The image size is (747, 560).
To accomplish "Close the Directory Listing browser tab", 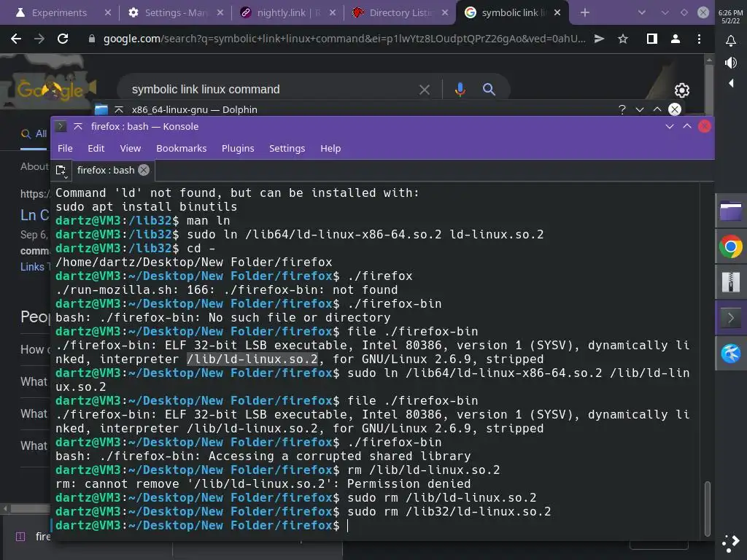I will (x=445, y=12).
